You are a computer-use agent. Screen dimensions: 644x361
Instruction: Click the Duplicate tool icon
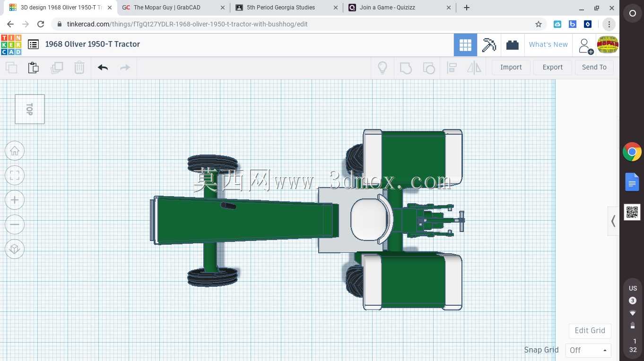pos(57,68)
